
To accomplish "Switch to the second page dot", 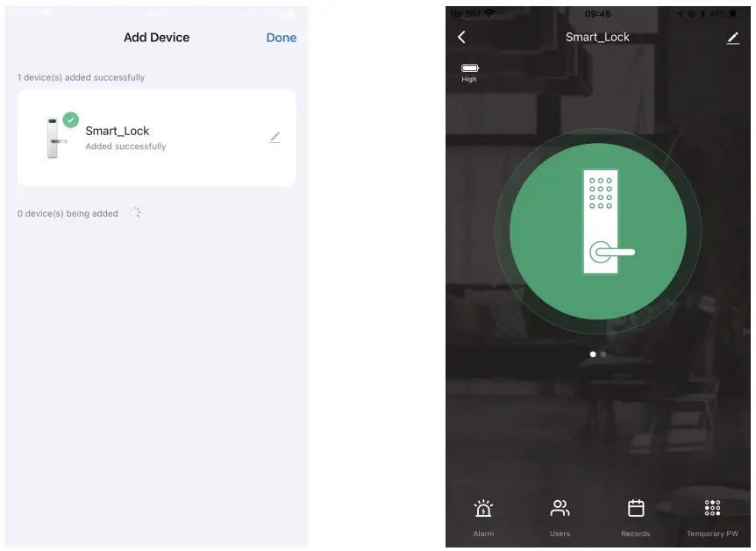I will (x=603, y=354).
